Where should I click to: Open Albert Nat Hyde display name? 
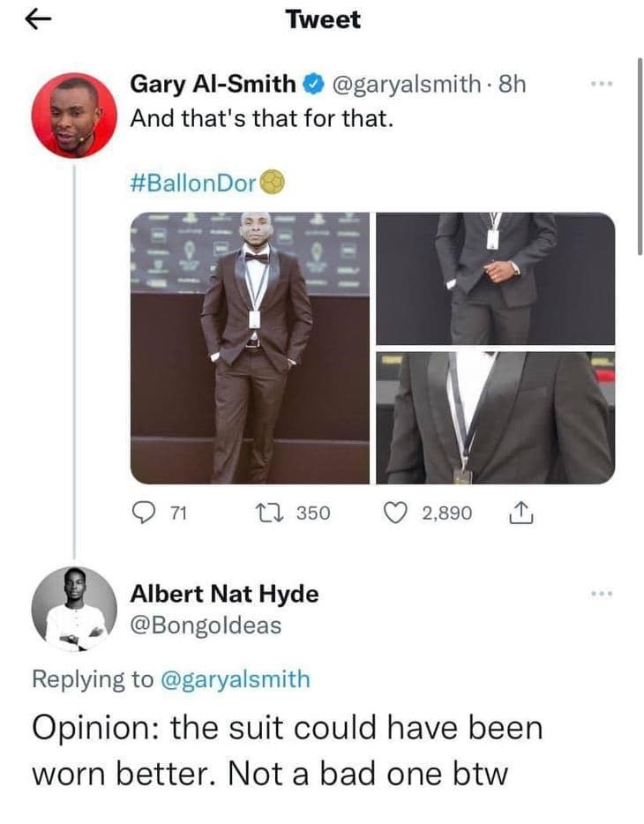(224, 594)
